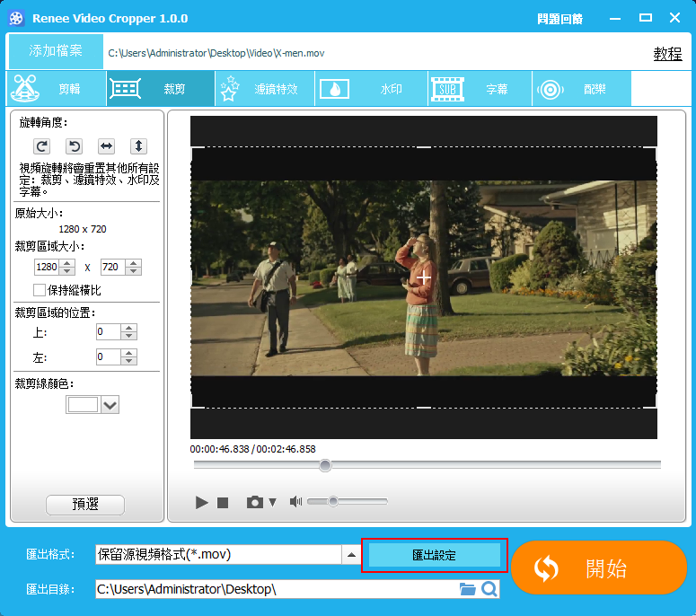696x616 pixels.
Task: Decrease the 左 position value
Action: coord(128,360)
